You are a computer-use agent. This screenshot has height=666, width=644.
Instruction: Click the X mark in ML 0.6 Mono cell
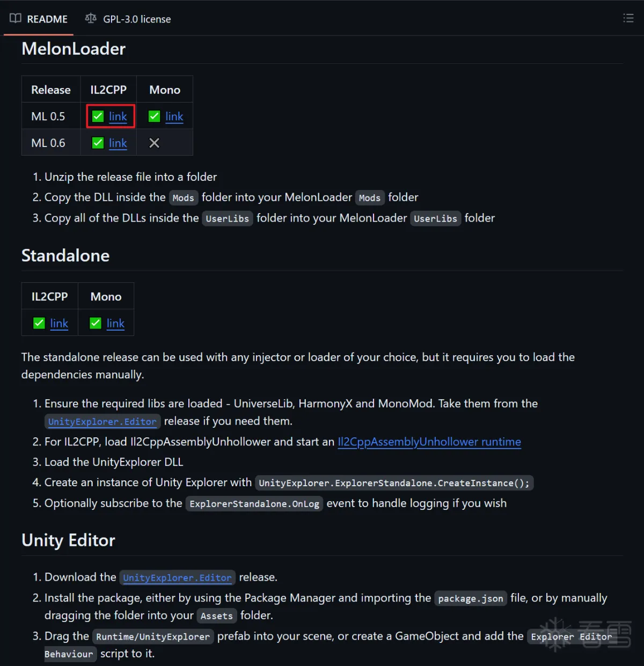154,143
